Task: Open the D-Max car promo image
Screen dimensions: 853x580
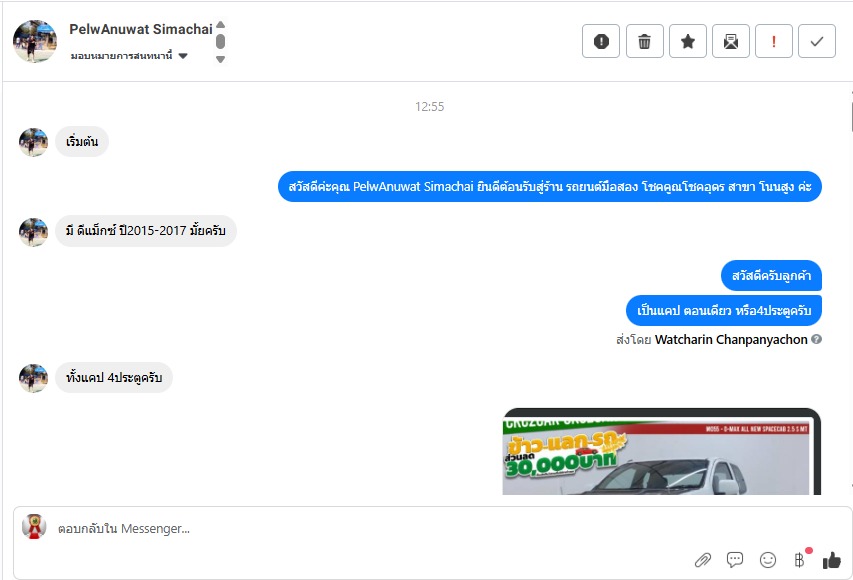Action: 662,452
